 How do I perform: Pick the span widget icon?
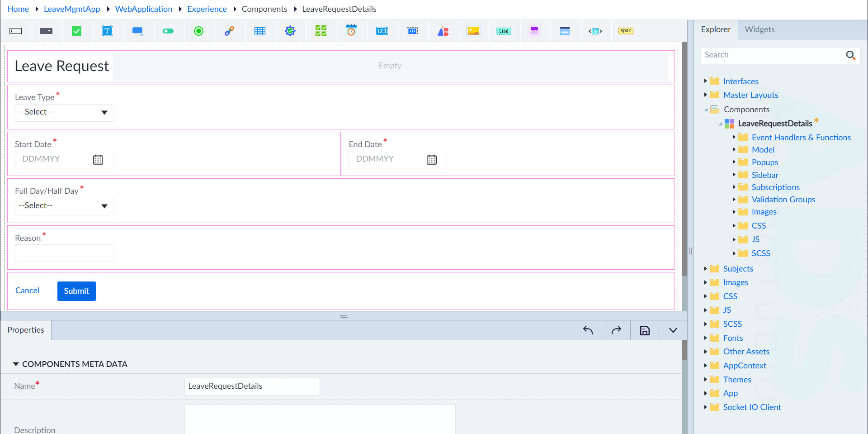pos(626,31)
